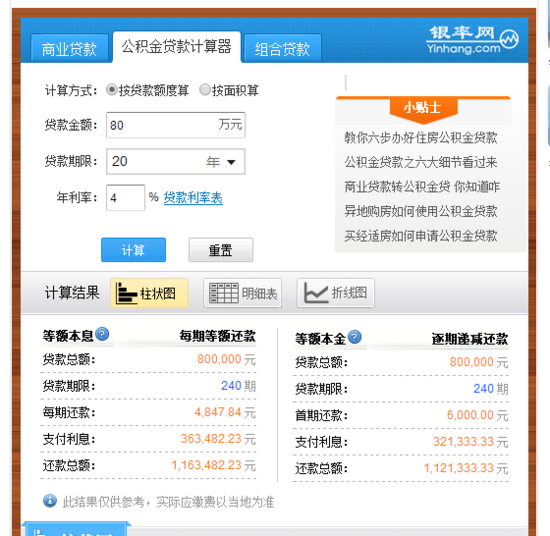Click 每期还款 value 4,847.84
Screen dimensions: 550x536
(x=217, y=412)
